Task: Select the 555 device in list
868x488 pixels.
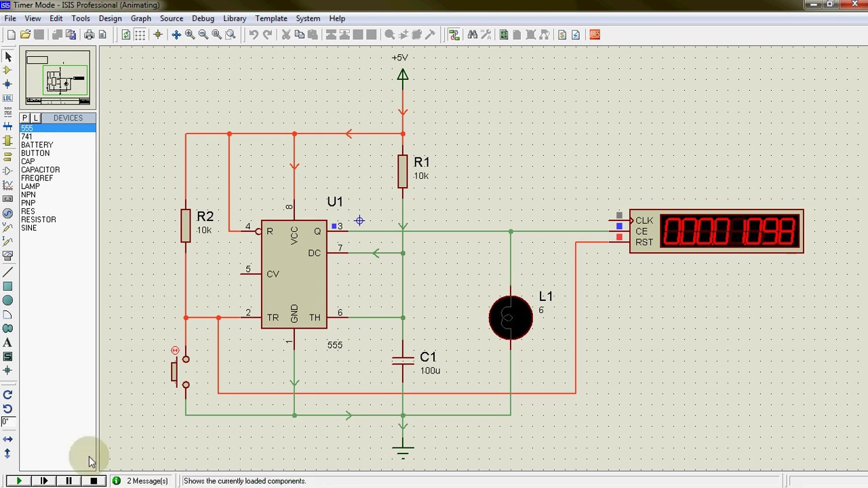Action: coord(58,128)
